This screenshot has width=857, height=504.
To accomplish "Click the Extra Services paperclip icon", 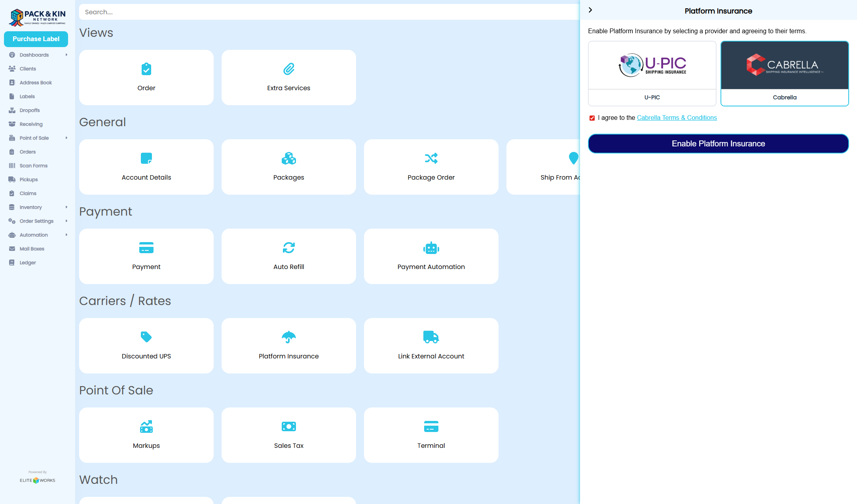I will click(289, 69).
